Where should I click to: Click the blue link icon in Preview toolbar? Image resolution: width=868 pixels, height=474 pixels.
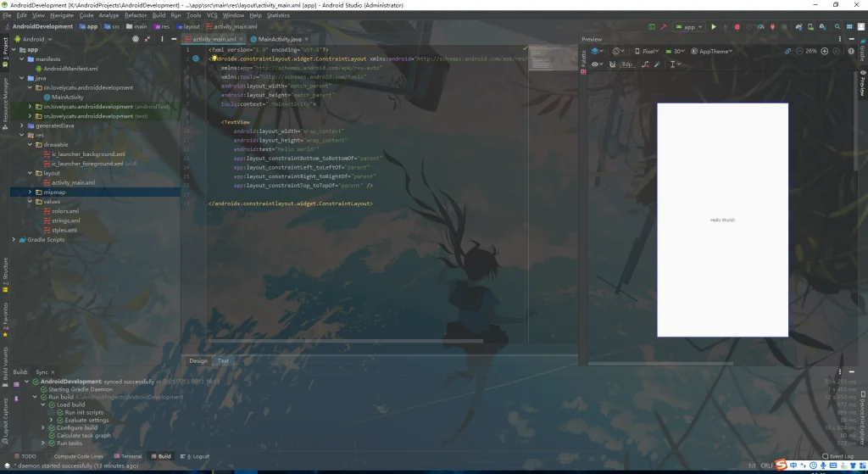coord(787,51)
